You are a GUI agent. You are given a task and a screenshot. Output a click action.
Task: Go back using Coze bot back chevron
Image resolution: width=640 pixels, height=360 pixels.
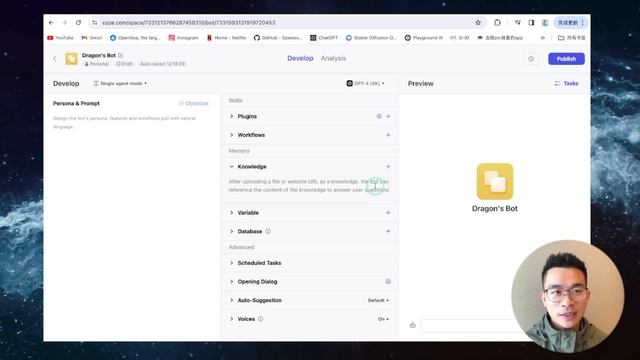55,59
